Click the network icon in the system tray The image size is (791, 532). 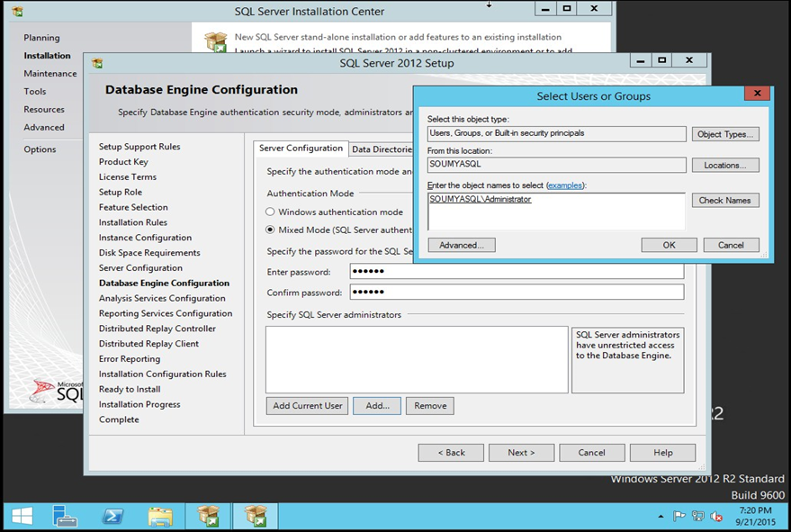[x=698, y=517]
